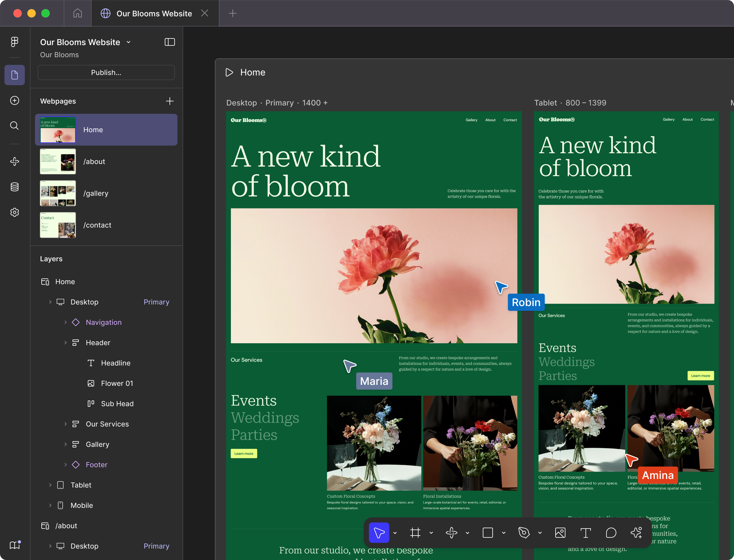Image resolution: width=734 pixels, height=560 pixels.
Task: Add a new webpage with plus button
Action: [x=170, y=101]
